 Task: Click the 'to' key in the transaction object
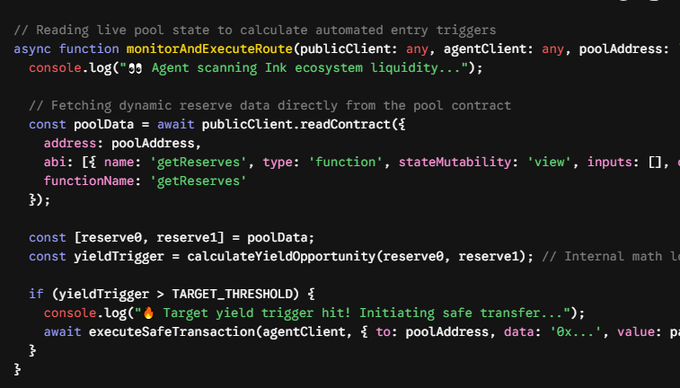[x=383, y=332]
